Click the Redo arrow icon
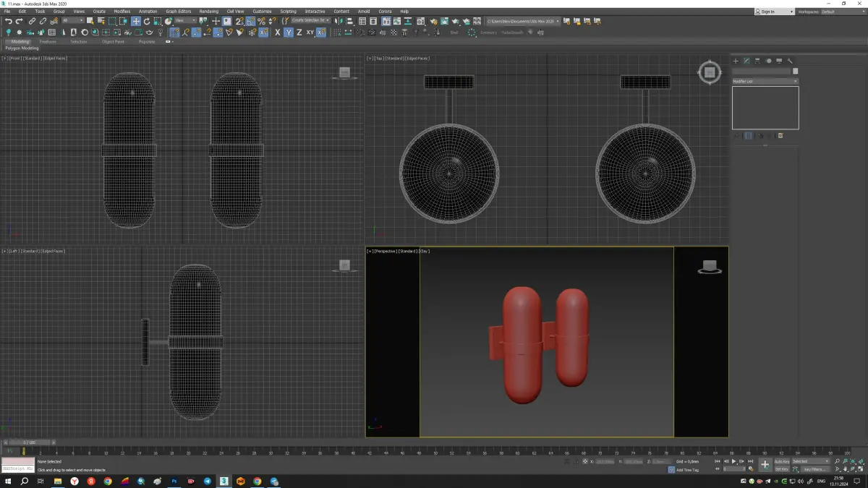The height and width of the screenshot is (488, 868). click(x=19, y=21)
